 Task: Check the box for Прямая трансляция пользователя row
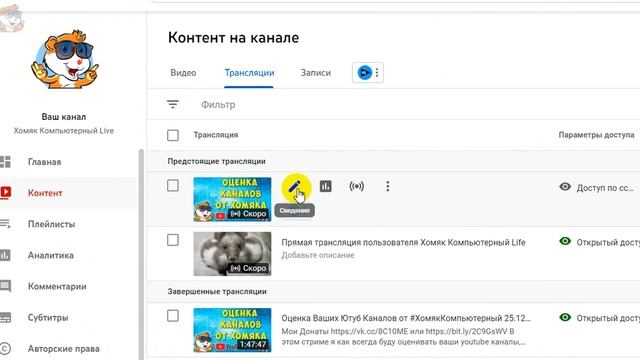pyautogui.click(x=173, y=240)
